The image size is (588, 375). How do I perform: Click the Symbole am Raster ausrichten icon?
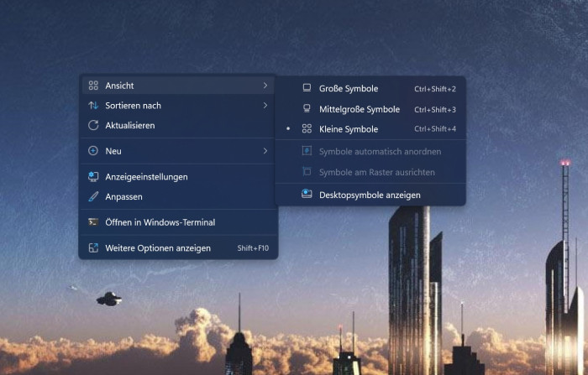point(307,172)
